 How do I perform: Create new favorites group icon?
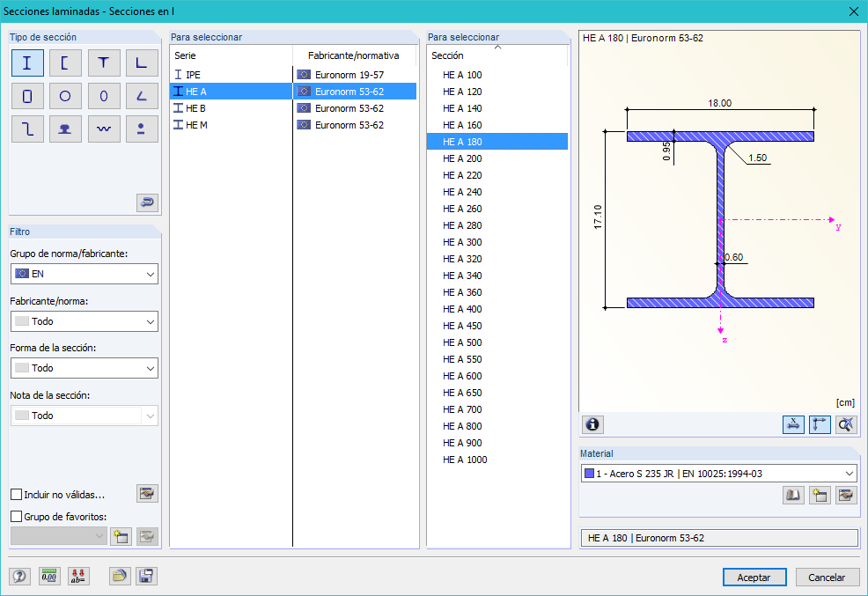coord(121,536)
